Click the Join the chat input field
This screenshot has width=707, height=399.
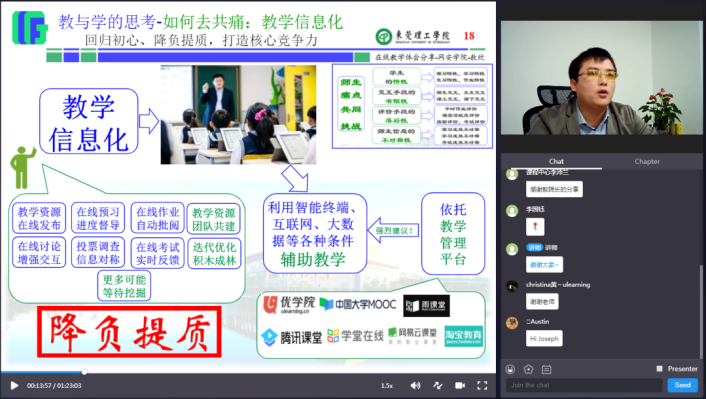(x=584, y=385)
